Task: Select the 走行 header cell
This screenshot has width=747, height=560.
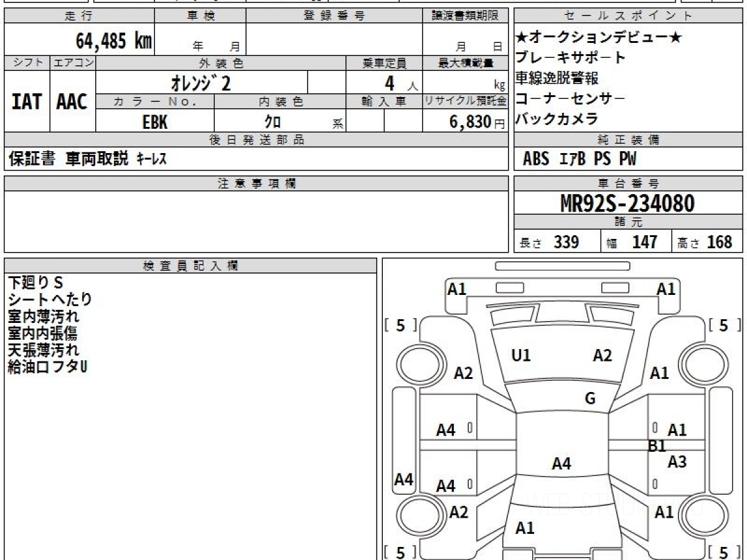Action: click(x=78, y=16)
